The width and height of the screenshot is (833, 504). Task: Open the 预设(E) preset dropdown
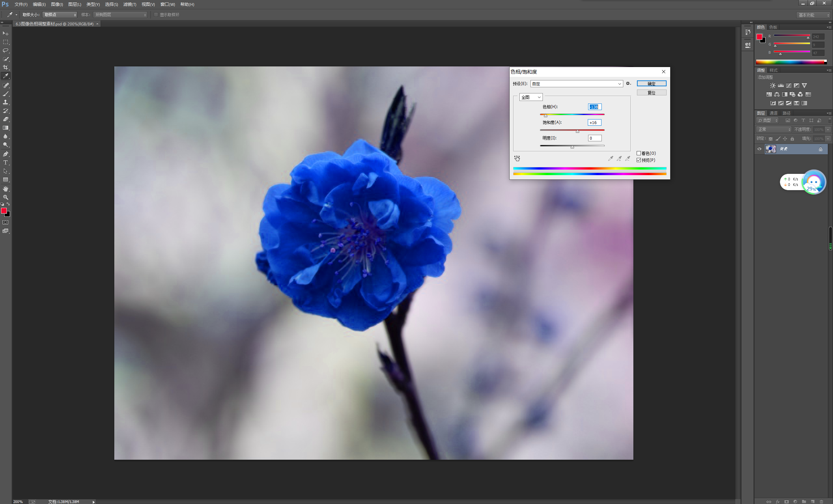click(576, 83)
